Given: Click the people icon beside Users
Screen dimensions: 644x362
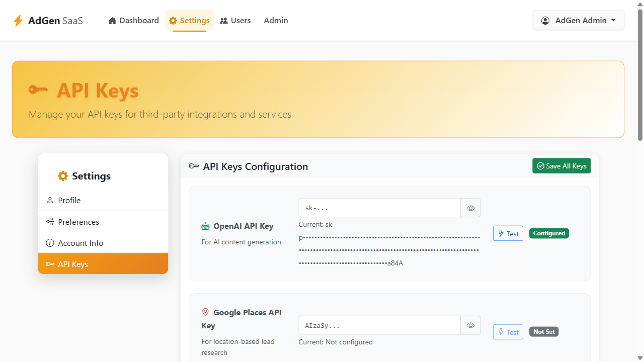Looking at the screenshot, I should click(x=224, y=21).
